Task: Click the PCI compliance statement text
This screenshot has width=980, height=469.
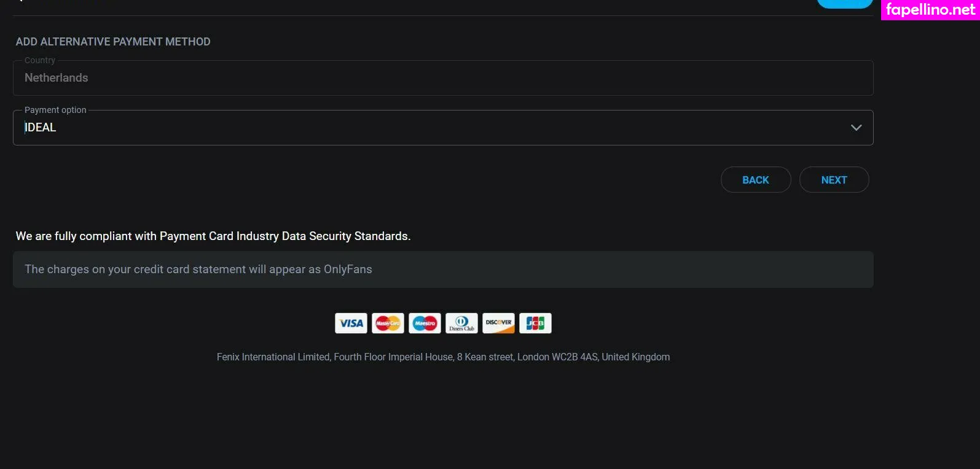Action: click(x=213, y=236)
